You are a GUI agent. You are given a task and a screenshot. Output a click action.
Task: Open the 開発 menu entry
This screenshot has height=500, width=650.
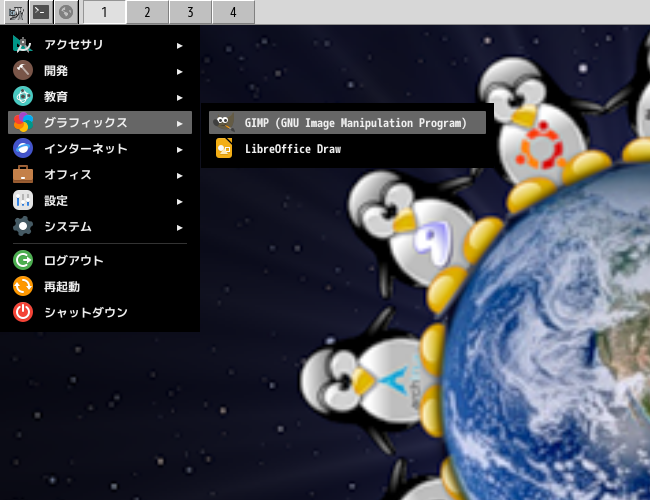tap(100, 70)
